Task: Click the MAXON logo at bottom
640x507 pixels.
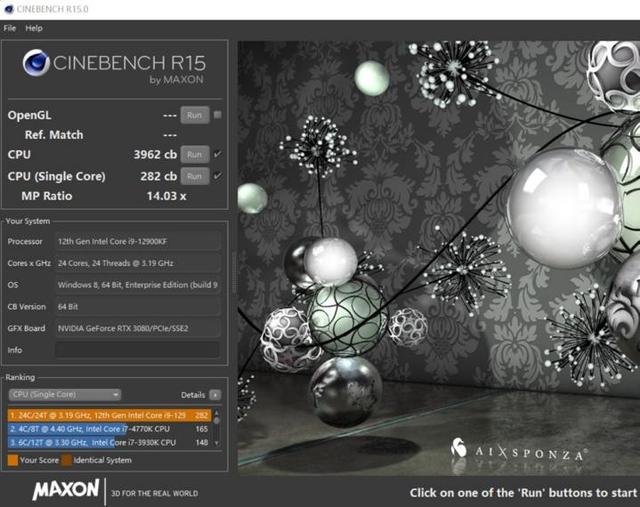Action: 66,491
